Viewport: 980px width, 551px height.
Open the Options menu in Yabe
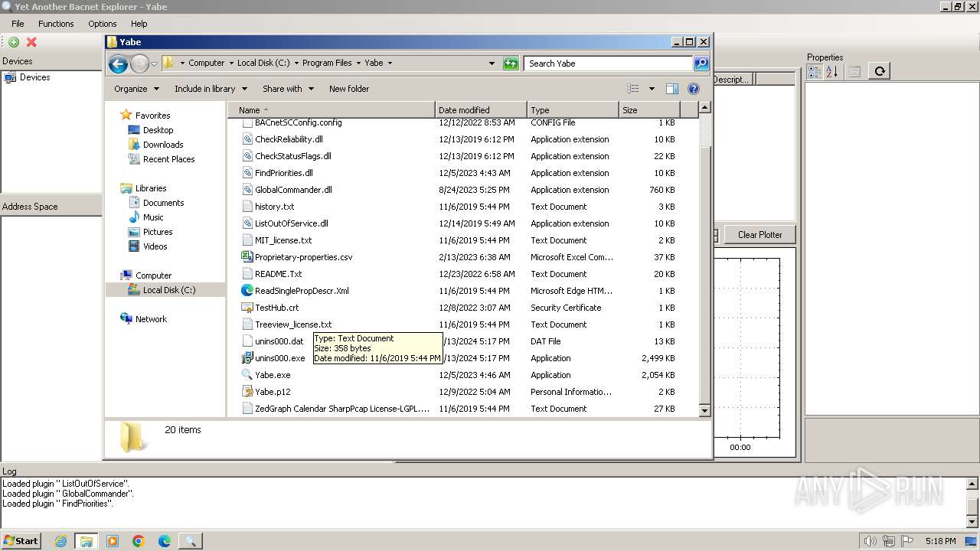click(x=102, y=24)
